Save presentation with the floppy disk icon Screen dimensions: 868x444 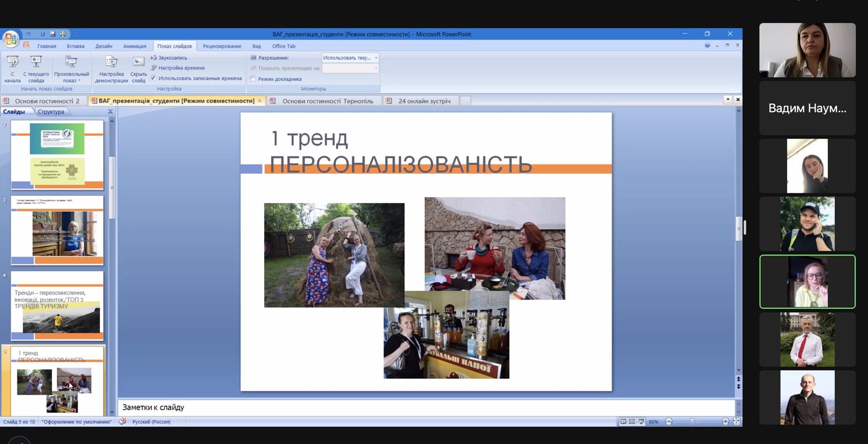tap(53, 34)
